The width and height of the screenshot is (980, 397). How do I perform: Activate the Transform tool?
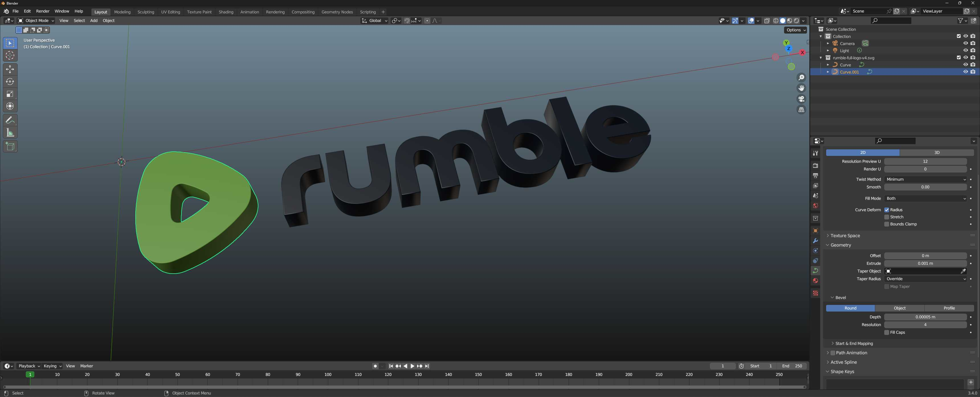click(10, 106)
